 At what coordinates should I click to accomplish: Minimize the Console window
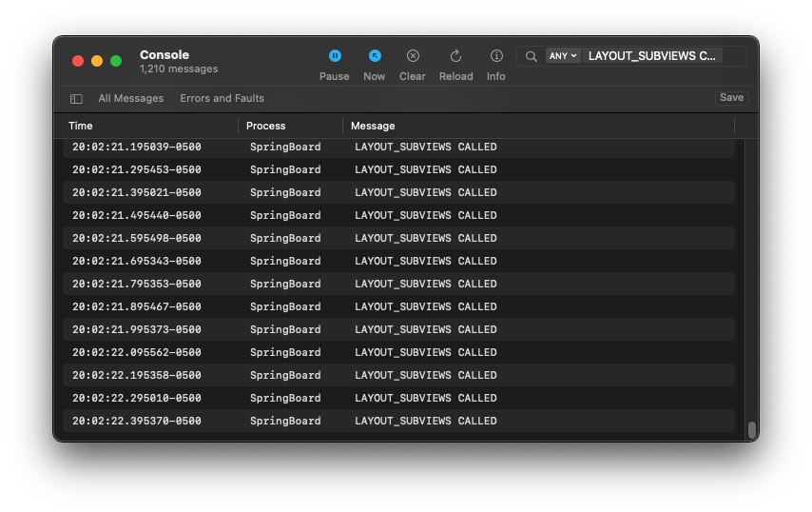click(x=97, y=61)
